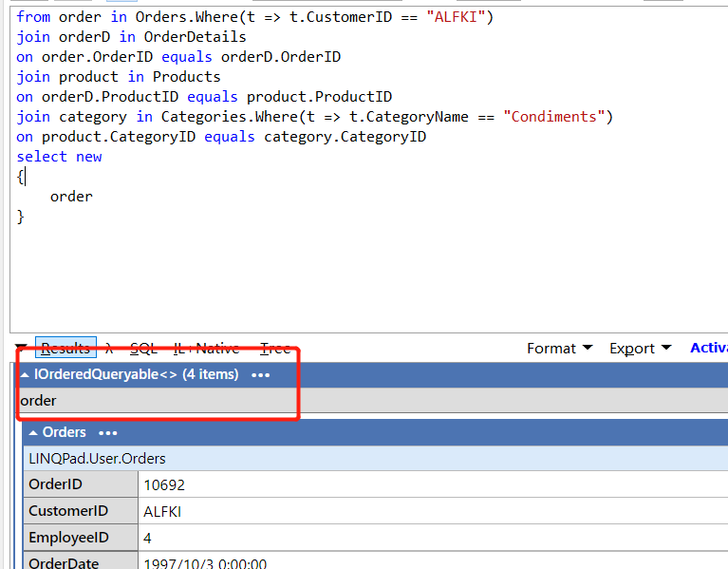This screenshot has width=728, height=569.
Task: Open ellipsis menu next to Orders
Action: 107,433
